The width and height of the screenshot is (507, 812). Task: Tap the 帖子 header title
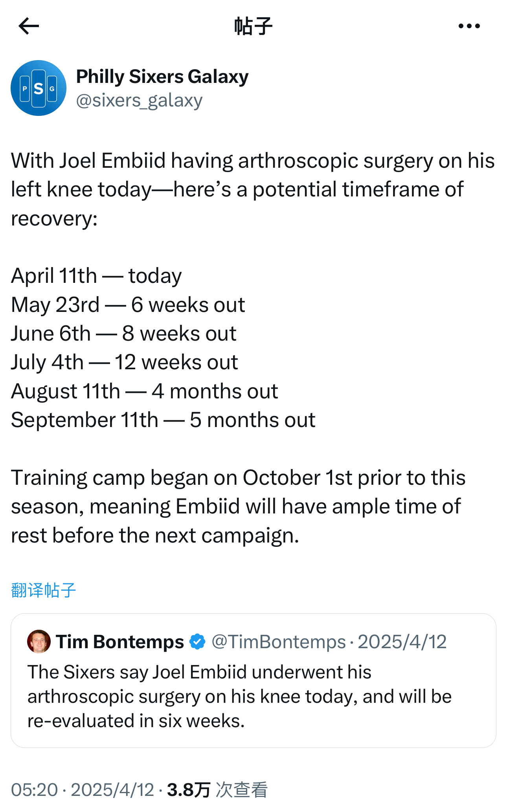253,26
